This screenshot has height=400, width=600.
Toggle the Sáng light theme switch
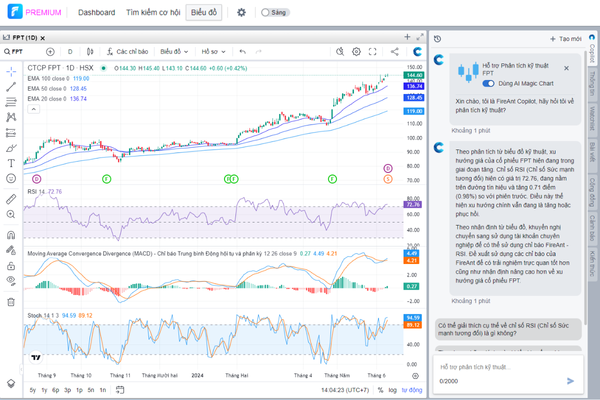[275, 13]
